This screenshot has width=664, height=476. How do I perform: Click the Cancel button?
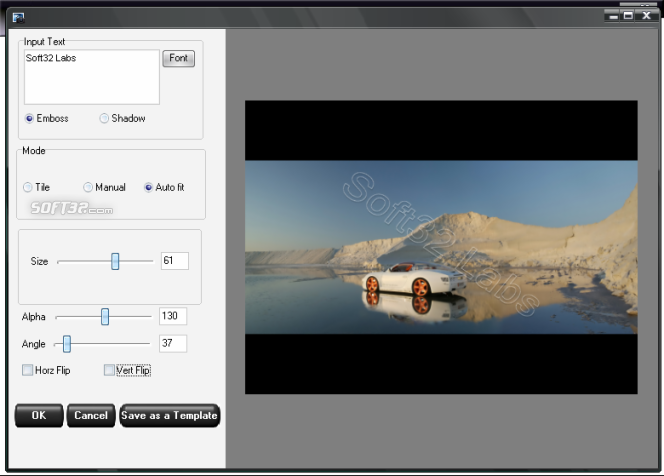[x=91, y=415]
